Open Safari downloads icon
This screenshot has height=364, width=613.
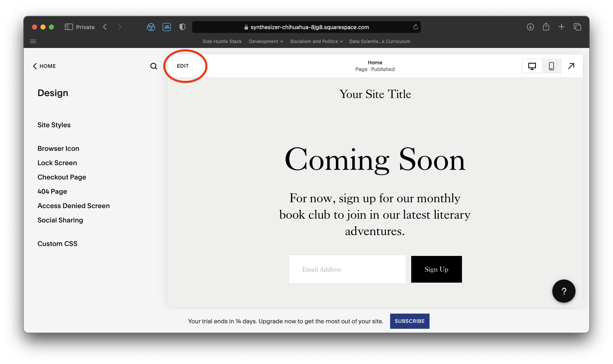coord(530,27)
